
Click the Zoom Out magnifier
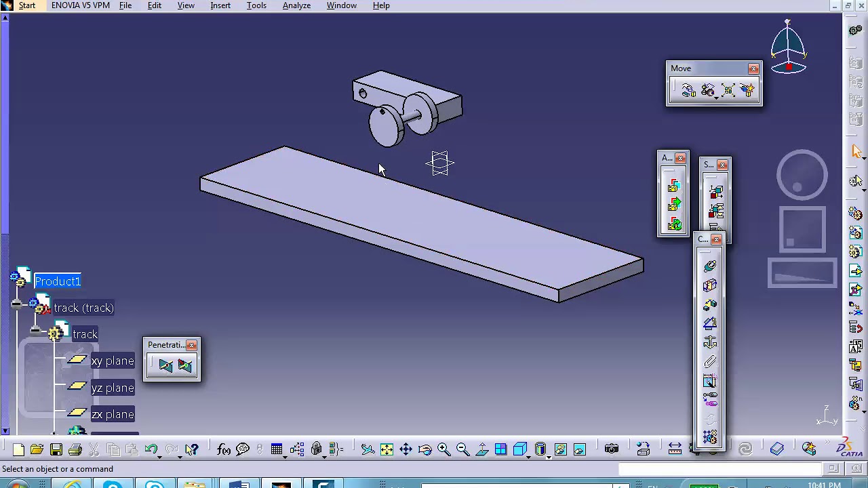462,449
